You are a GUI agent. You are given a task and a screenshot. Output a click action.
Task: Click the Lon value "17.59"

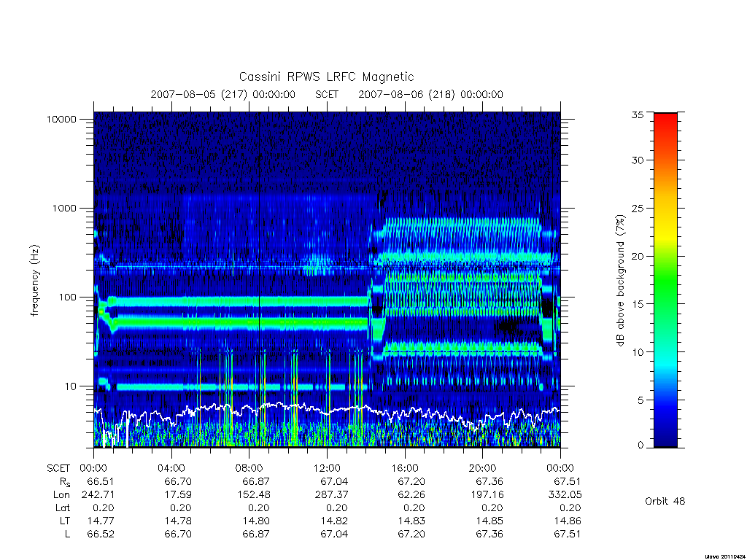point(178,495)
